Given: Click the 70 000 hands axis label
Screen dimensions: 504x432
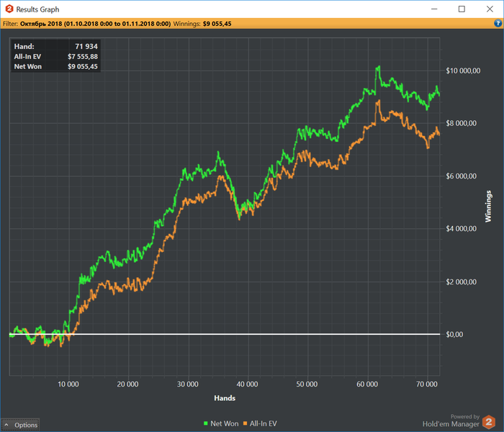Looking at the screenshot, I should (427, 384).
